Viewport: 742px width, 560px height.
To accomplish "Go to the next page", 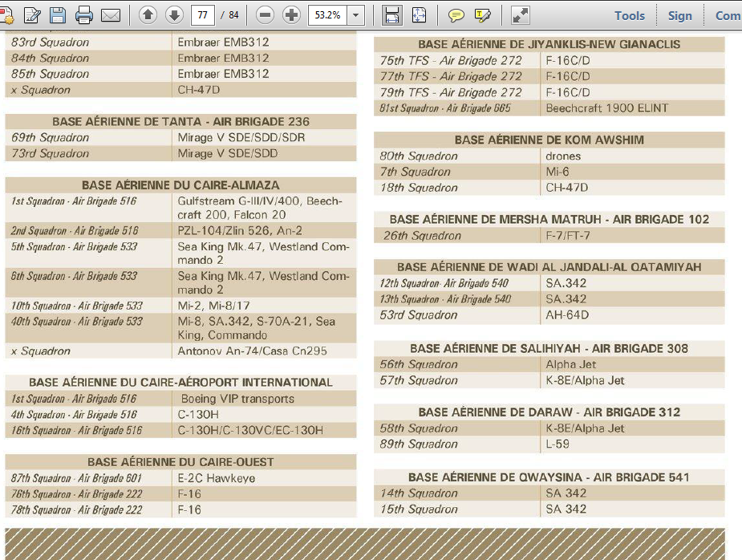I will [174, 15].
